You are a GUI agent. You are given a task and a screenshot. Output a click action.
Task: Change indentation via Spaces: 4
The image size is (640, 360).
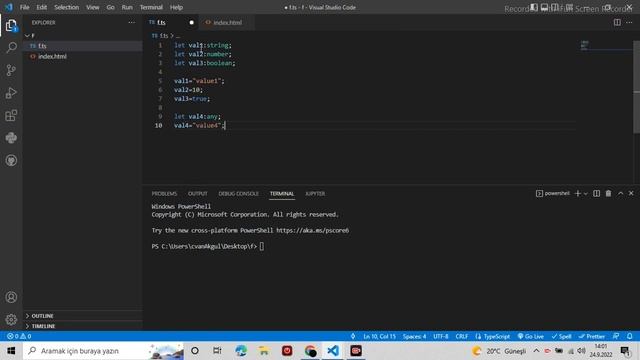coord(414,336)
